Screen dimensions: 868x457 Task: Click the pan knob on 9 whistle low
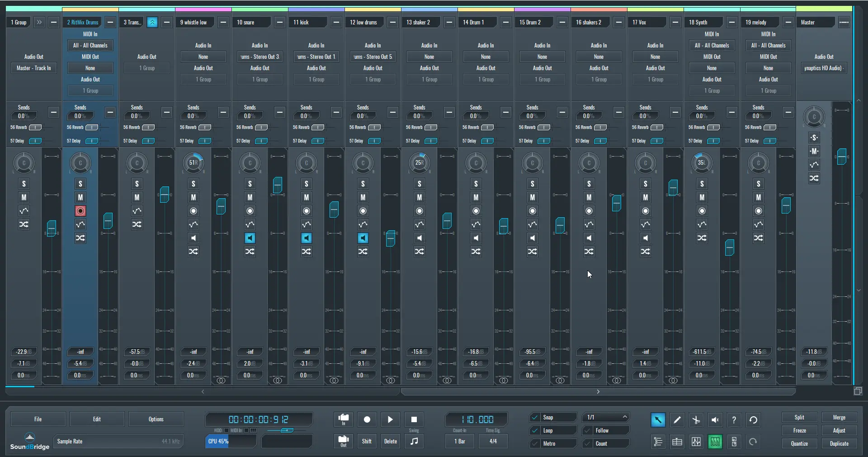(193, 163)
